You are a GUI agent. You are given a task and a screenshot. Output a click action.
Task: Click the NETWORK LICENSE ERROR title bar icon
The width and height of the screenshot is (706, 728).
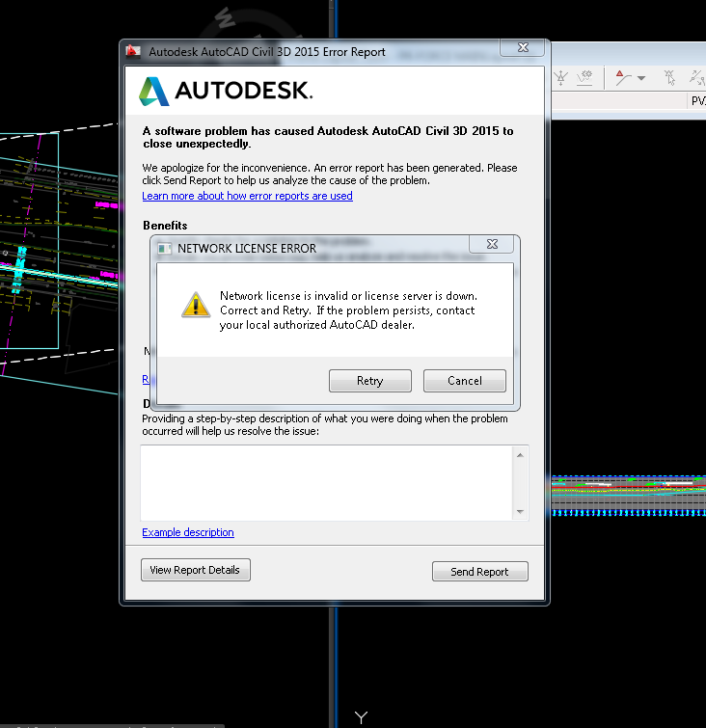(164, 249)
